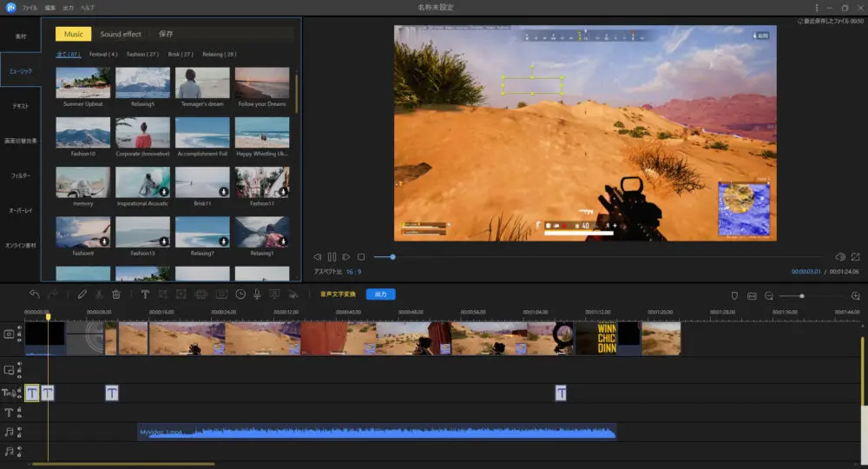The width and height of the screenshot is (868, 469).
Task: Click the preview seek slider handle
Action: (392, 257)
